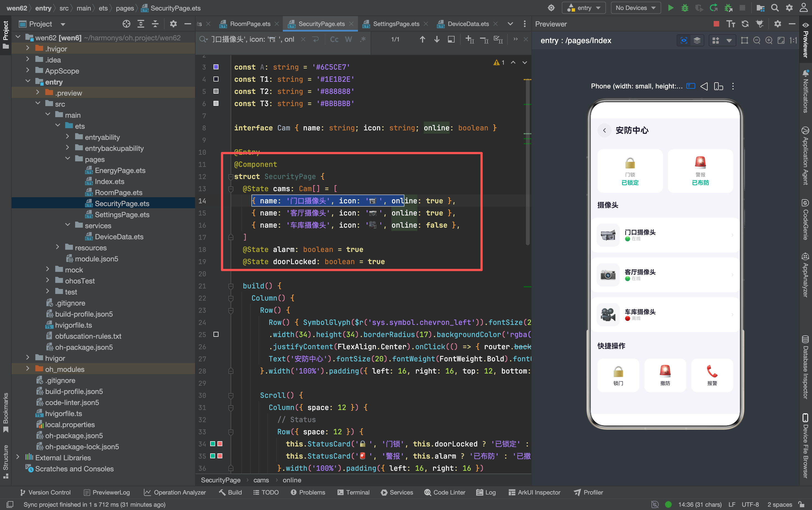The width and height of the screenshot is (812, 510).
Task: Click the Debug bug icon in toolbar
Action: click(684, 8)
